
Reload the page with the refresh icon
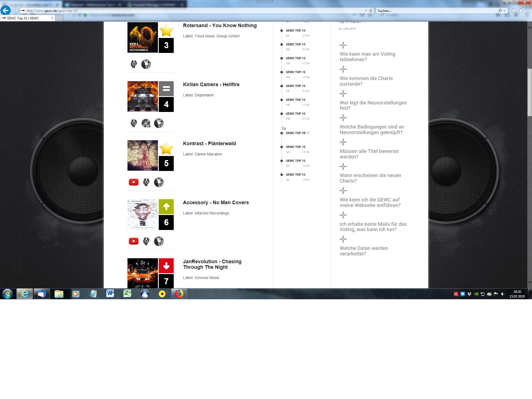pos(371,11)
